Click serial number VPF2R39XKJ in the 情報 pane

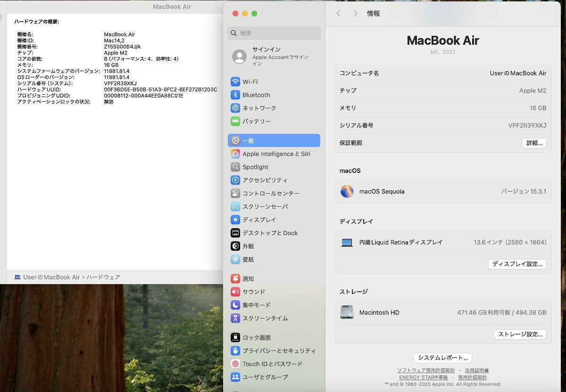527,125
